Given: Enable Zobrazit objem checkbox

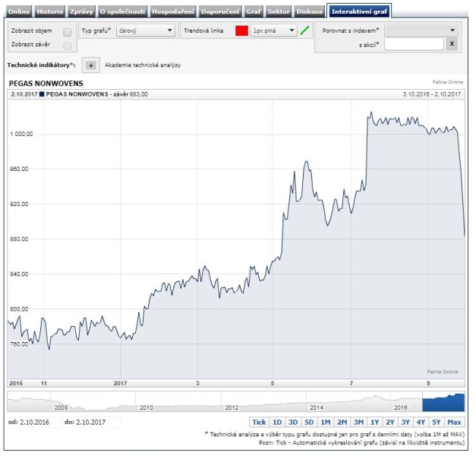Looking at the screenshot, I should (x=68, y=32).
